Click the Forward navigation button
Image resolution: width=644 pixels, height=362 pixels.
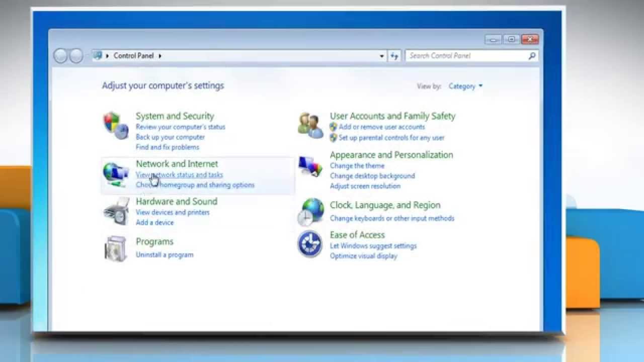76,56
